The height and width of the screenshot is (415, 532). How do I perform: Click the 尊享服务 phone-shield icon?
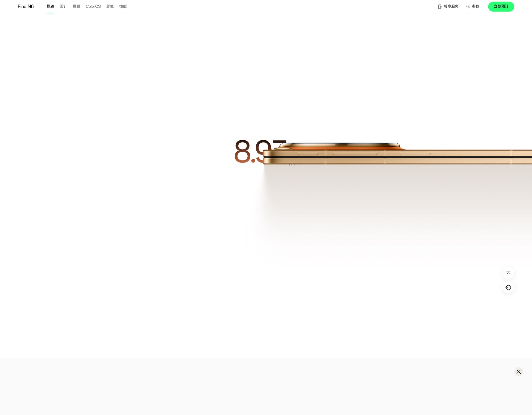click(x=440, y=7)
